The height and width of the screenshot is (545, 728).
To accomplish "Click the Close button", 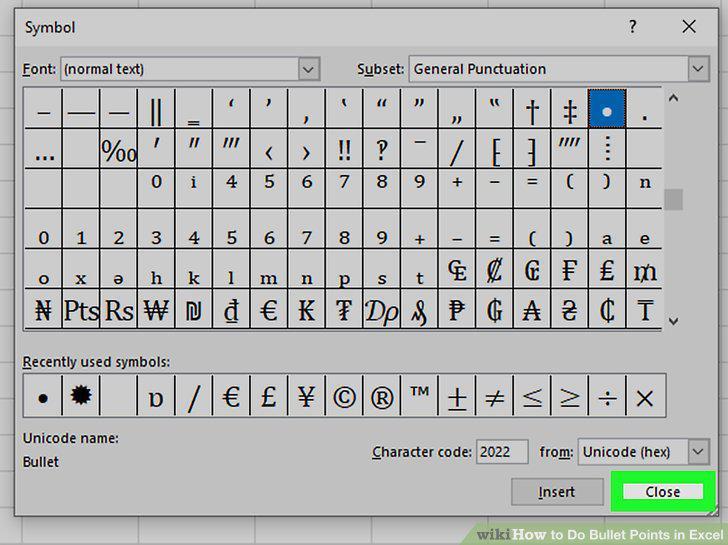I will [x=663, y=492].
